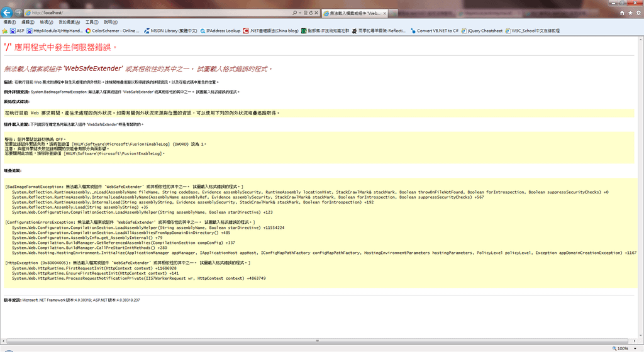Refresh the localhost page
644x352 pixels.
pyautogui.click(x=311, y=13)
